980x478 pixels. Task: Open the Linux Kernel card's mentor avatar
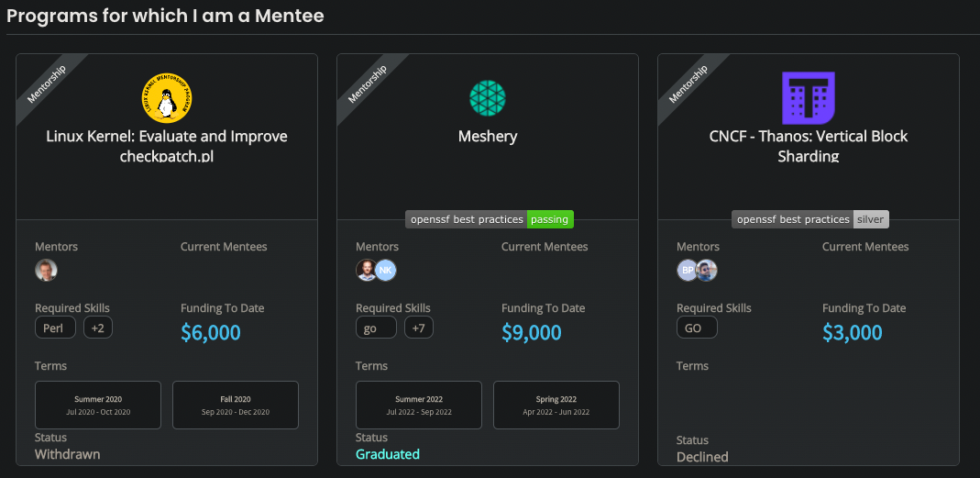click(x=46, y=271)
